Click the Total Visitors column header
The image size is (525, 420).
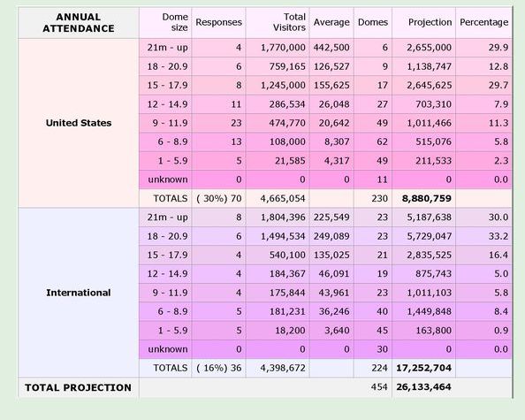pos(278,23)
